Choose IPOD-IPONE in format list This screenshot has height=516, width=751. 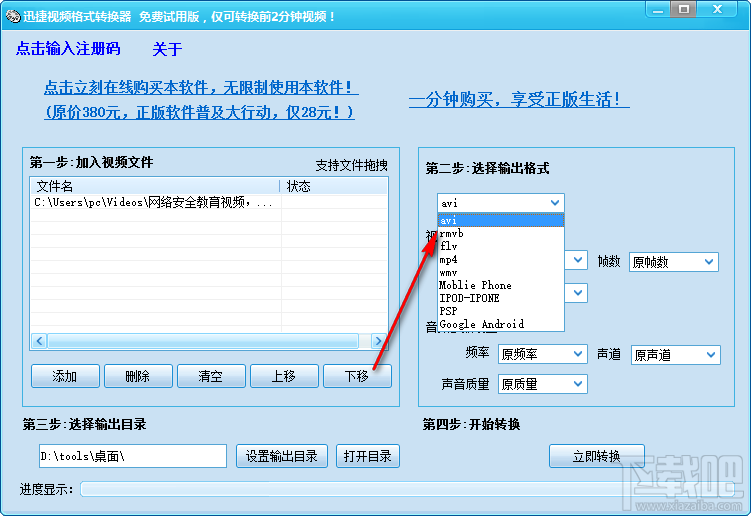click(x=501, y=298)
